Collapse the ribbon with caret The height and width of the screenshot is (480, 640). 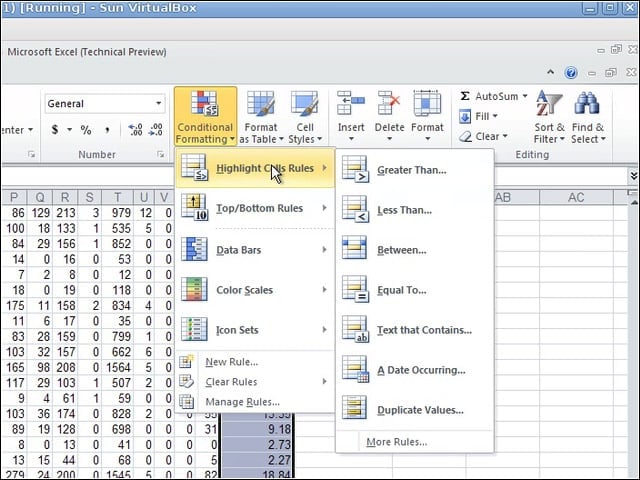(550, 72)
